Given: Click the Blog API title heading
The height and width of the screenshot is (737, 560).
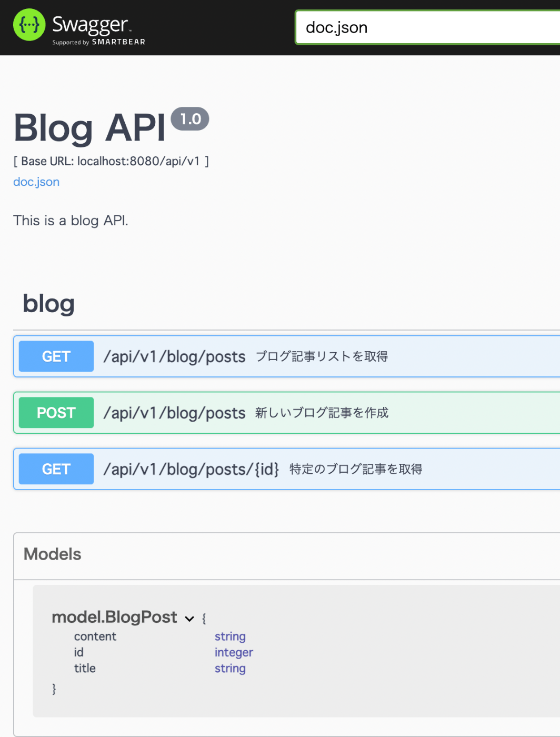Looking at the screenshot, I should point(89,128).
